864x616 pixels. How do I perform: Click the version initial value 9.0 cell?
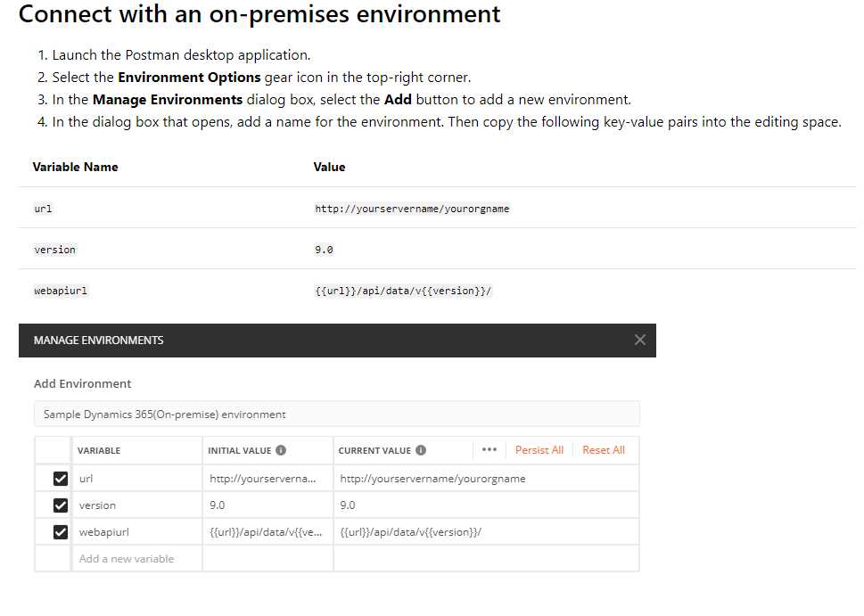coord(267,505)
